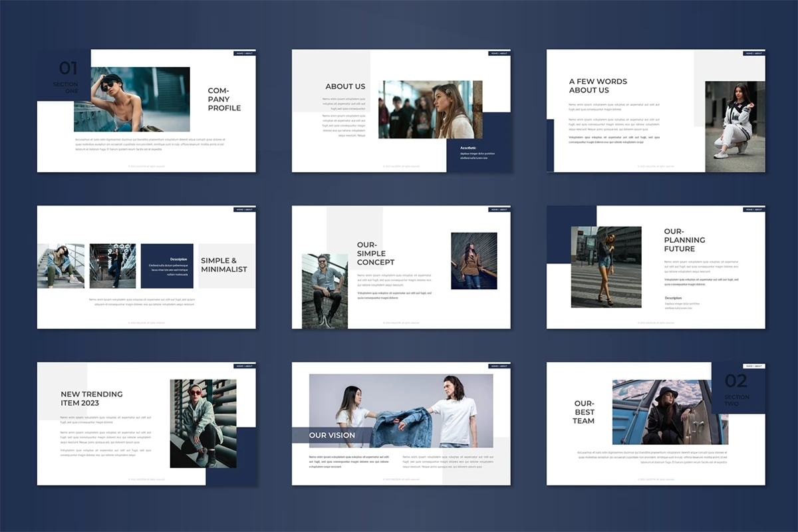
Task: Select "A FEW WORDS ABOUT US" heading
Action: [x=598, y=86]
